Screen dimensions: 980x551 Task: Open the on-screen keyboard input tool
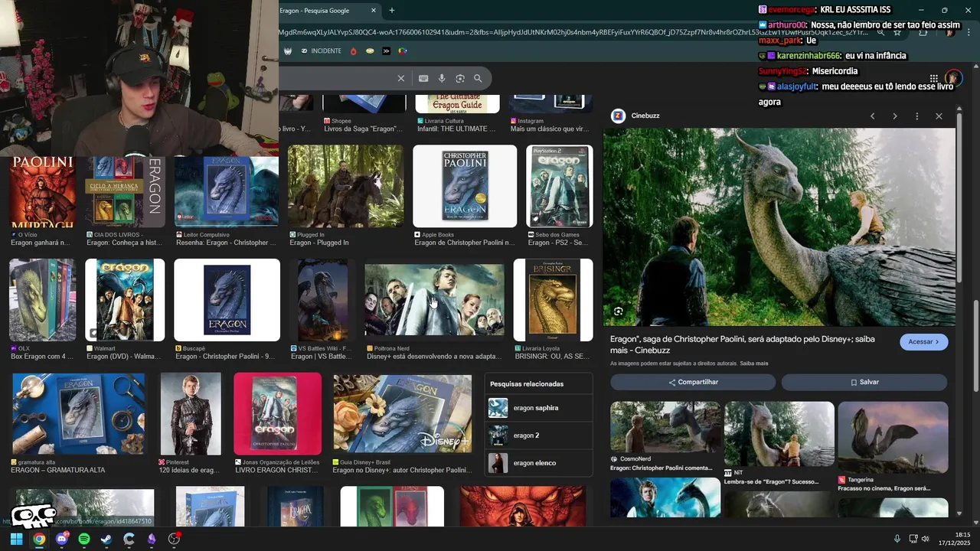(x=423, y=78)
